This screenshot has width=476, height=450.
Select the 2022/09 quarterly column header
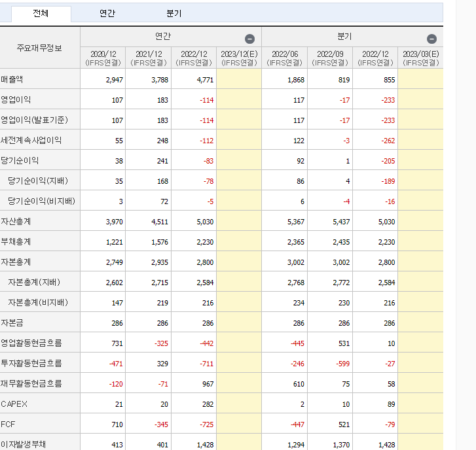coord(330,58)
